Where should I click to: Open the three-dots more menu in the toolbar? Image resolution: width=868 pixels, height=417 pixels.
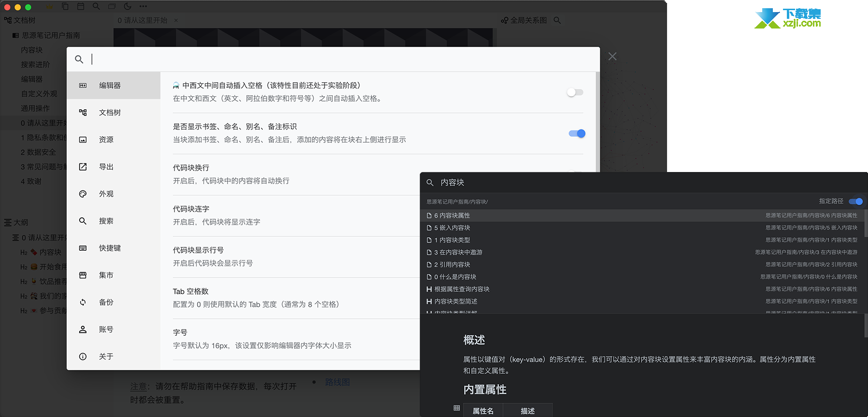click(x=143, y=6)
